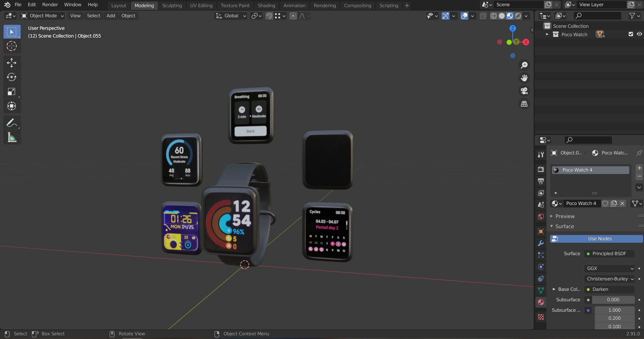Open the pivot point dropdown
This screenshot has width=644, height=339.
tap(256, 16)
